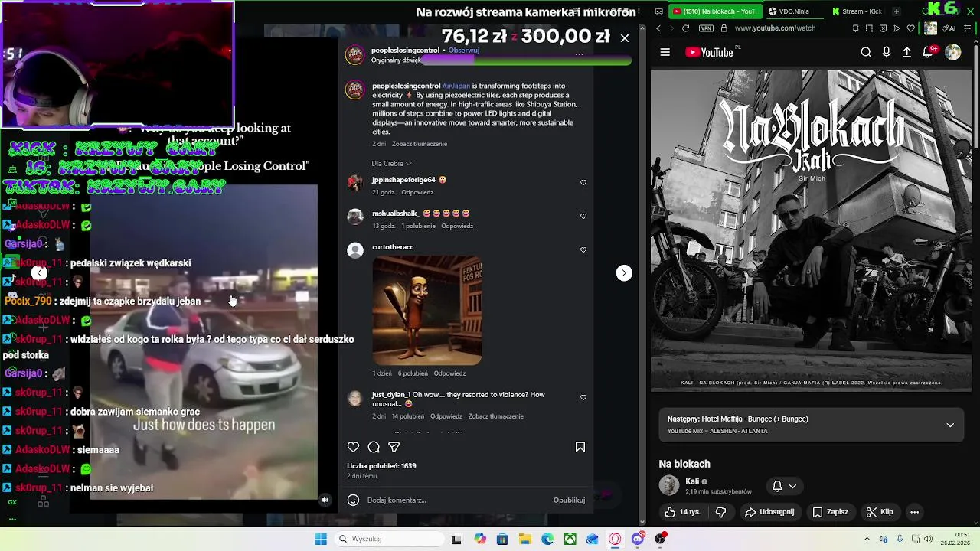Like the Instagram post heart icon

click(x=353, y=447)
